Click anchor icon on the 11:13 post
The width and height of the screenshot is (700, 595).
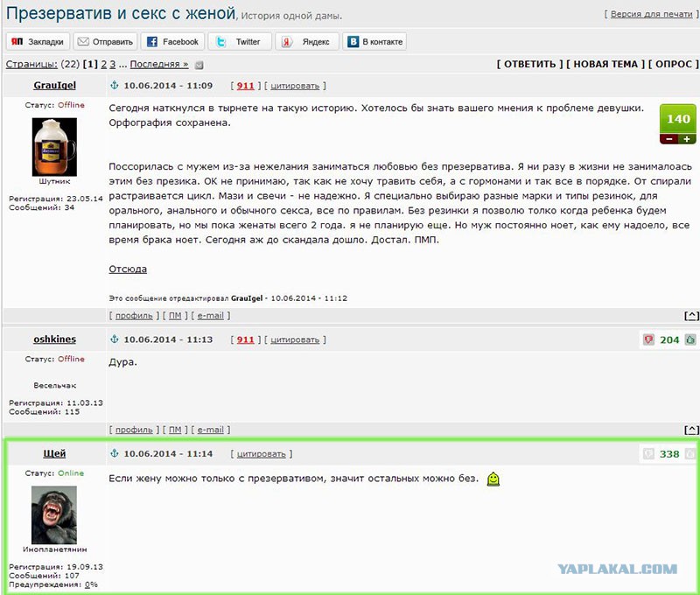[115, 339]
